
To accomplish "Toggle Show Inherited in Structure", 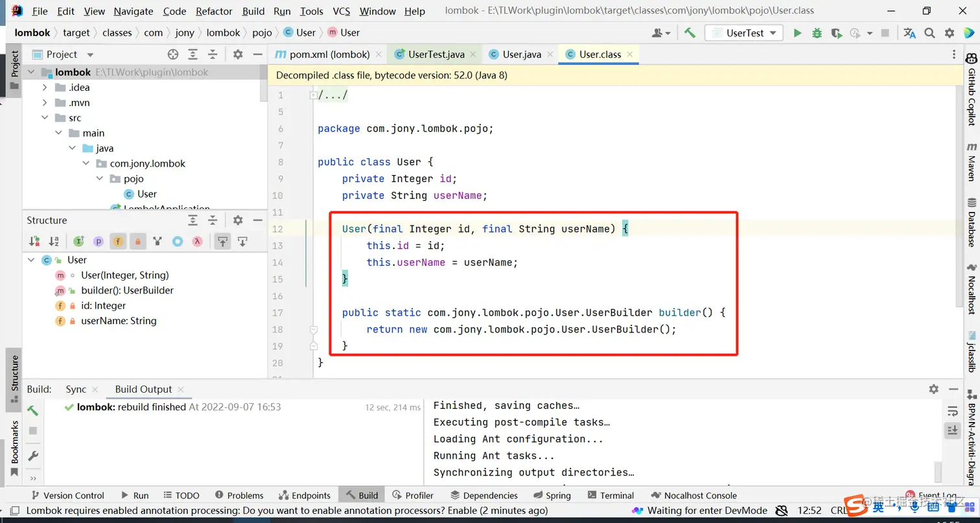I will pyautogui.click(x=78, y=242).
